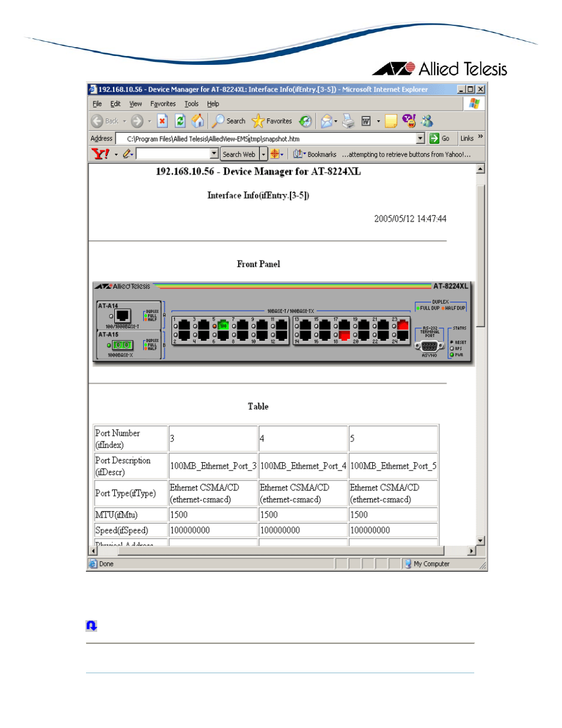Stop page loading with the red X icon

point(162,121)
